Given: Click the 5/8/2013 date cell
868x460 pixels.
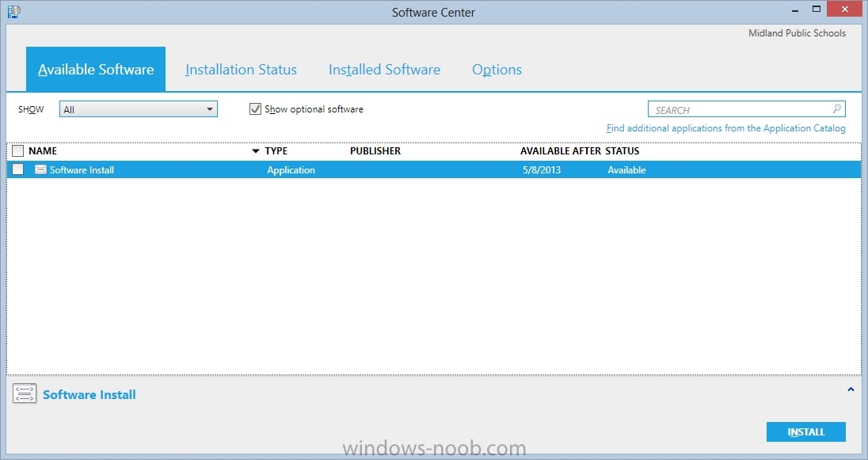Looking at the screenshot, I should click(542, 170).
